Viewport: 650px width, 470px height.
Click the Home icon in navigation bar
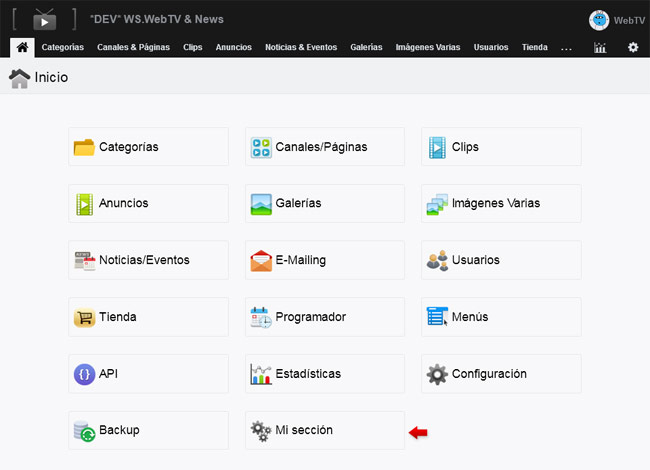tap(22, 47)
